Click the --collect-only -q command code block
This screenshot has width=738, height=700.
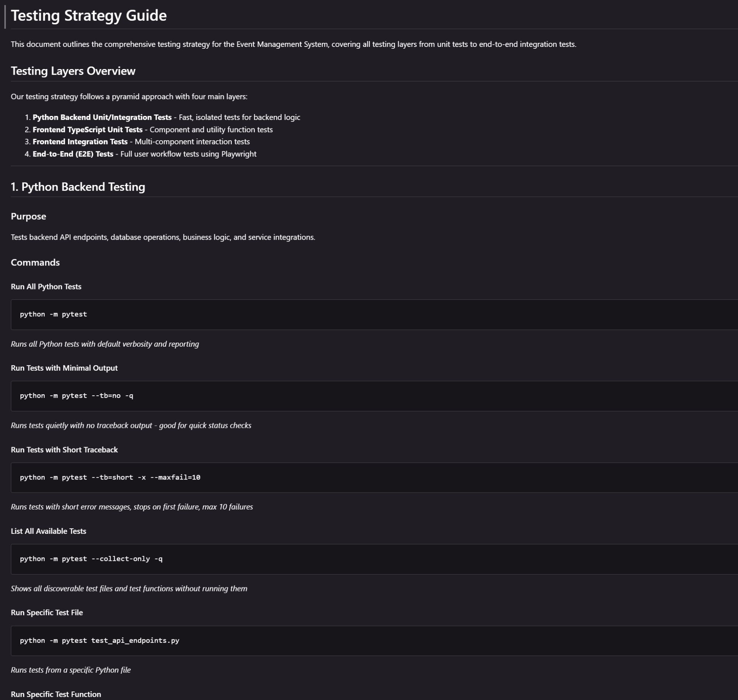374,559
